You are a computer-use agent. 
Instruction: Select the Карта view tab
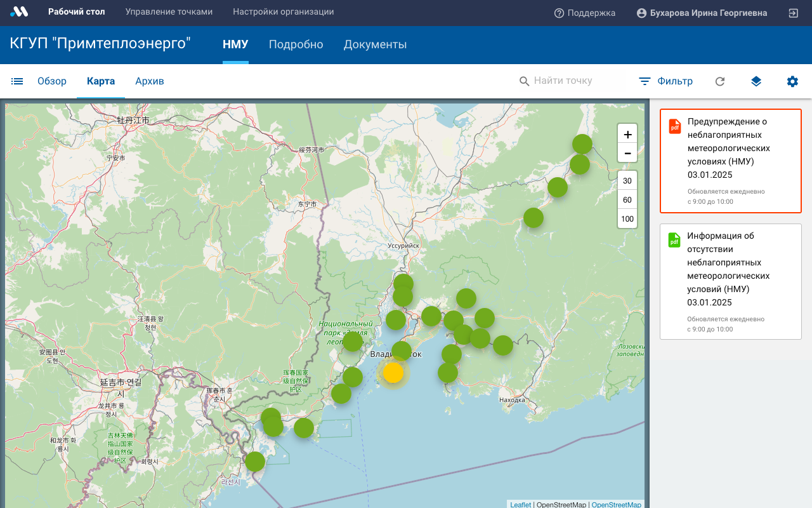(x=101, y=81)
